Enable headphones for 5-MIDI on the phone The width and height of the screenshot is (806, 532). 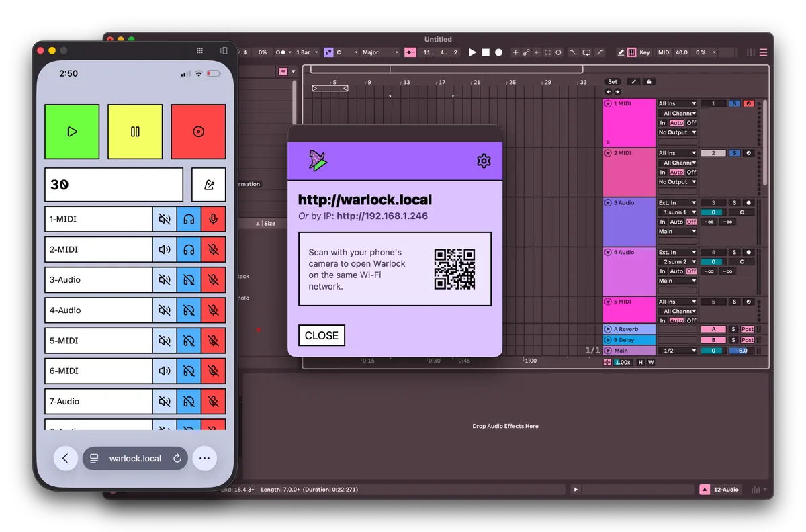[x=189, y=341]
